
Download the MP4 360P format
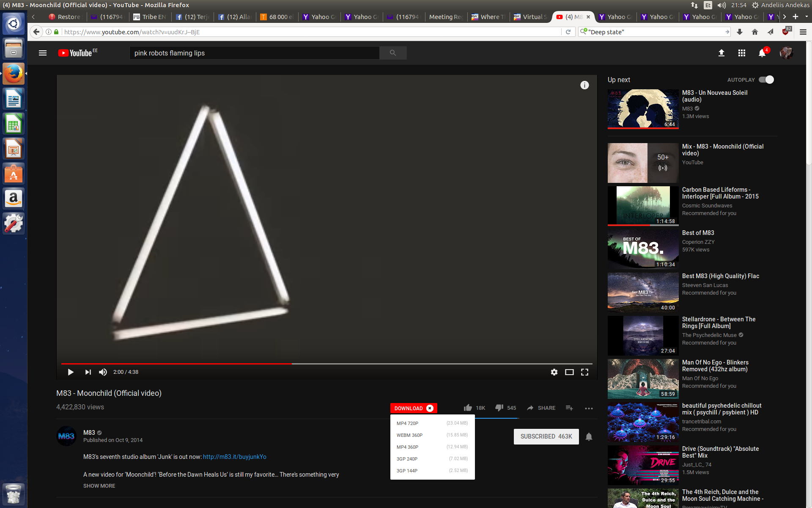coord(432,447)
